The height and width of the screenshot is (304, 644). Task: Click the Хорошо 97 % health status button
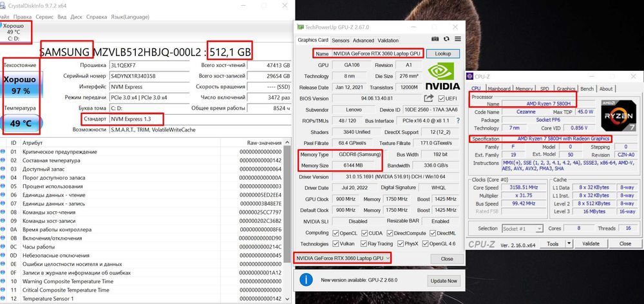coord(20,84)
